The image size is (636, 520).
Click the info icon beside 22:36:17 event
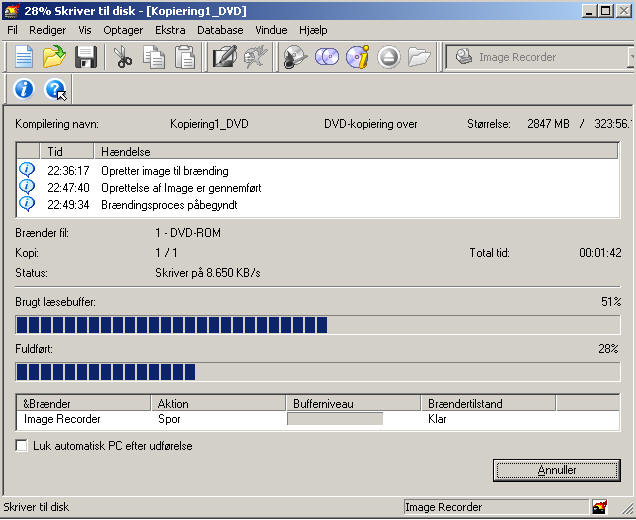click(x=27, y=170)
